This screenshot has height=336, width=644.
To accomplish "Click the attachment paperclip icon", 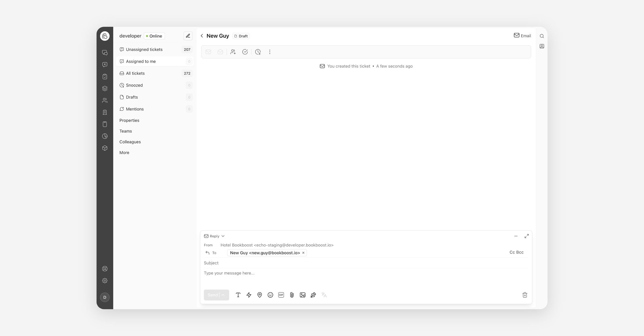I will click(292, 295).
